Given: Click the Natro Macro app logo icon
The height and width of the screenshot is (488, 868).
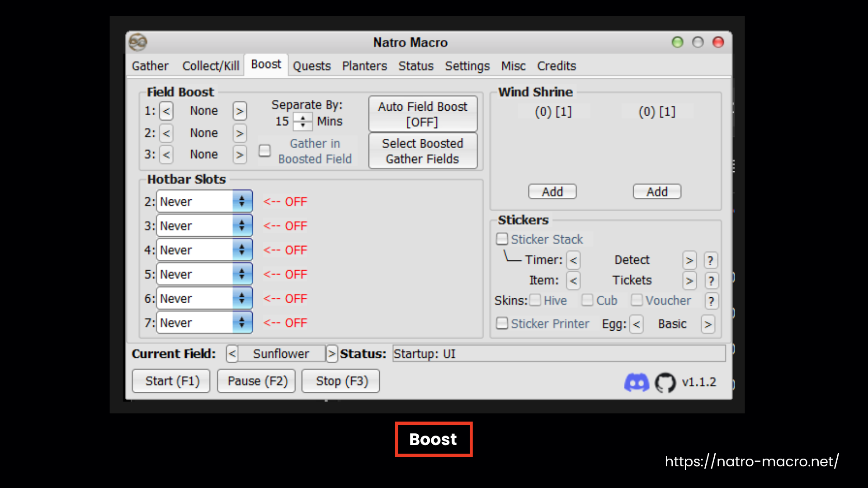Looking at the screenshot, I should tap(138, 42).
